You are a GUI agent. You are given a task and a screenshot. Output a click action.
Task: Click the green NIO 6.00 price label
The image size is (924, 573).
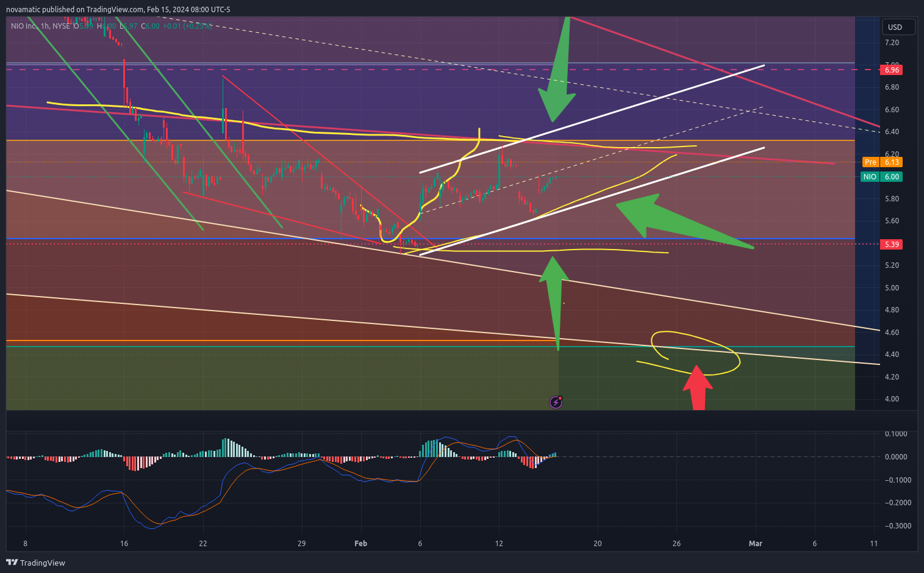coord(882,176)
